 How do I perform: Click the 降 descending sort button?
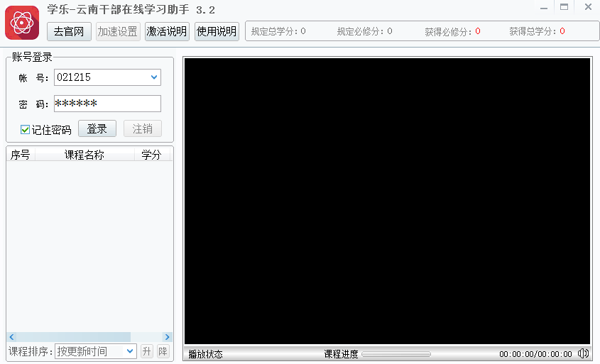coord(163,351)
